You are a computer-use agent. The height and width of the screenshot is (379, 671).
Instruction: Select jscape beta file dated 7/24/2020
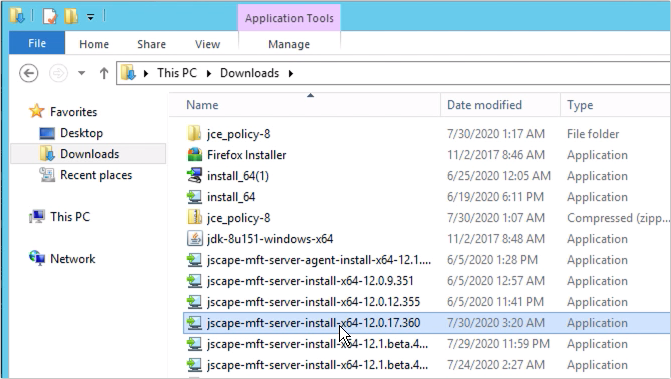coord(317,364)
